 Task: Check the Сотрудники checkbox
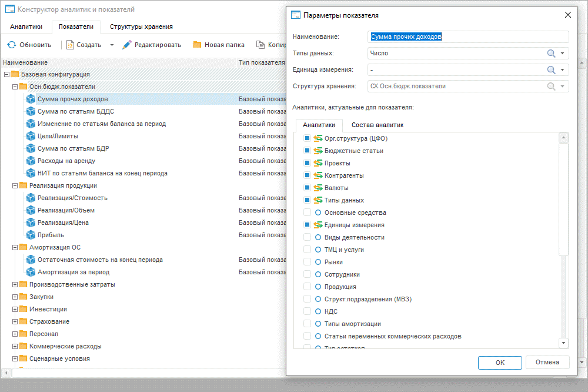click(x=306, y=274)
